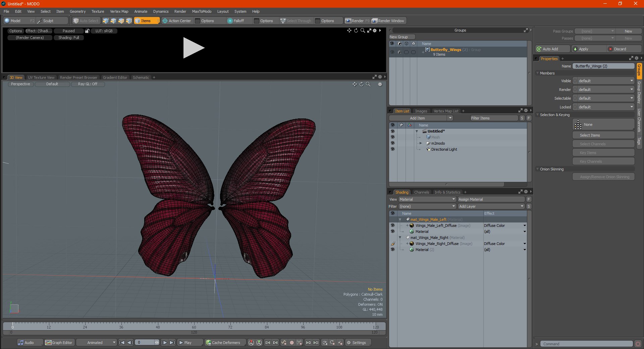Toggle visibility of Wings_Male_Left_Diffuse layer

tap(392, 226)
